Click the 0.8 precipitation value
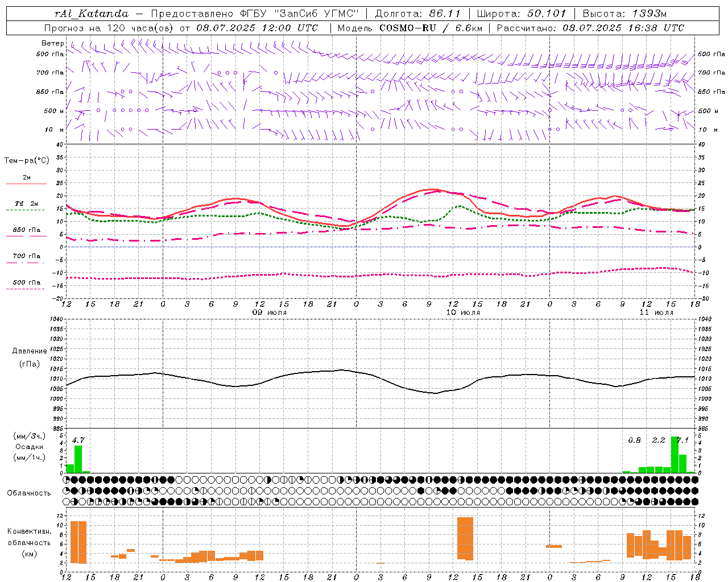728x582 pixels. coord(635,440)
